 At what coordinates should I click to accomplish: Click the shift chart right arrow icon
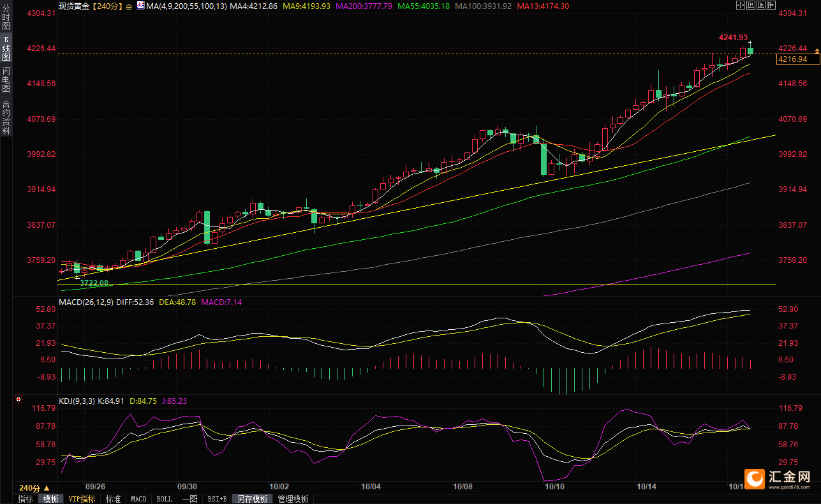pos(771,5)
